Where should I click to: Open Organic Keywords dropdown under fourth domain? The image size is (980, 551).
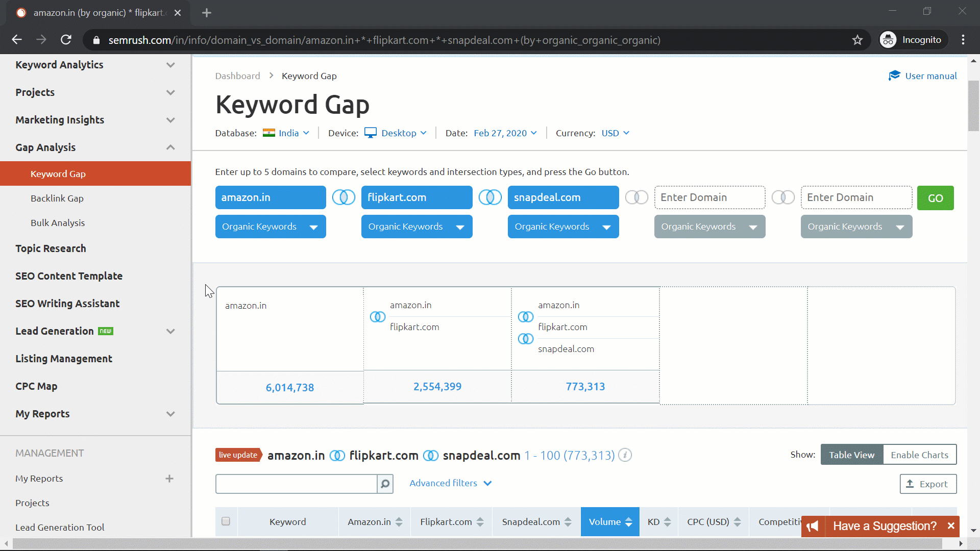click(710, 227)
